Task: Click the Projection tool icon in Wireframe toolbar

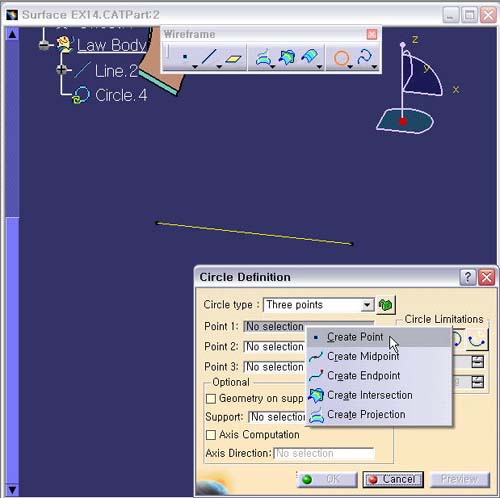Action: (263, 58)
